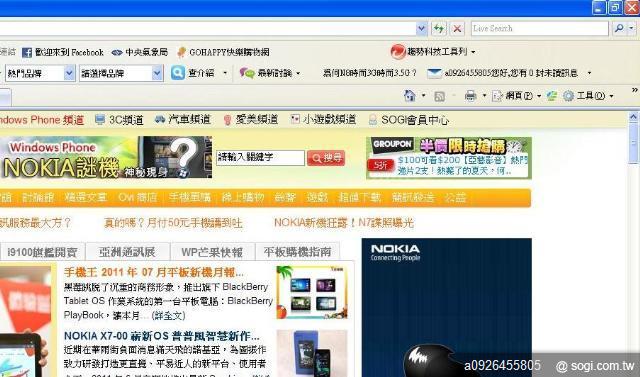This screenshot has width=640, height=377.
Task: Click the 最新討論 chat bubbles icon
Action: coord(247,73)
